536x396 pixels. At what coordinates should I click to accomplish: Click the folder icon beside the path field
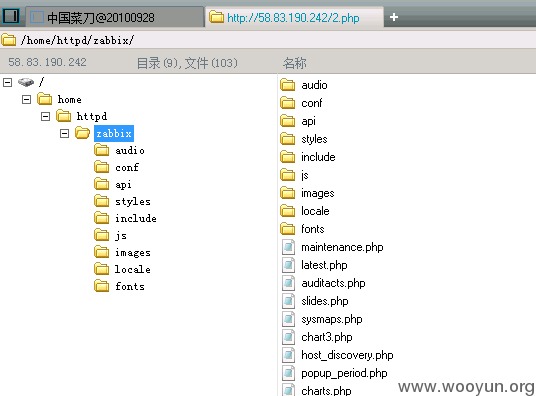9,40
